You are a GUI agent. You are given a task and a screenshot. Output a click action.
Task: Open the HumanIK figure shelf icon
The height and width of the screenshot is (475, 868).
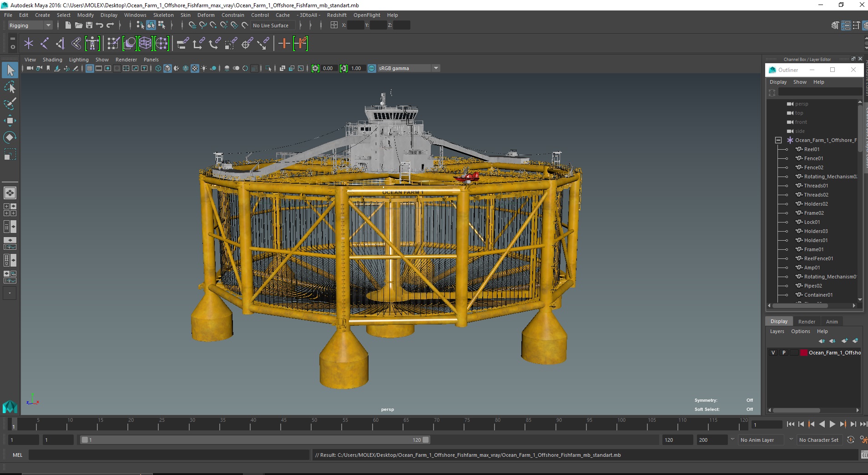[x=92, y=44]
